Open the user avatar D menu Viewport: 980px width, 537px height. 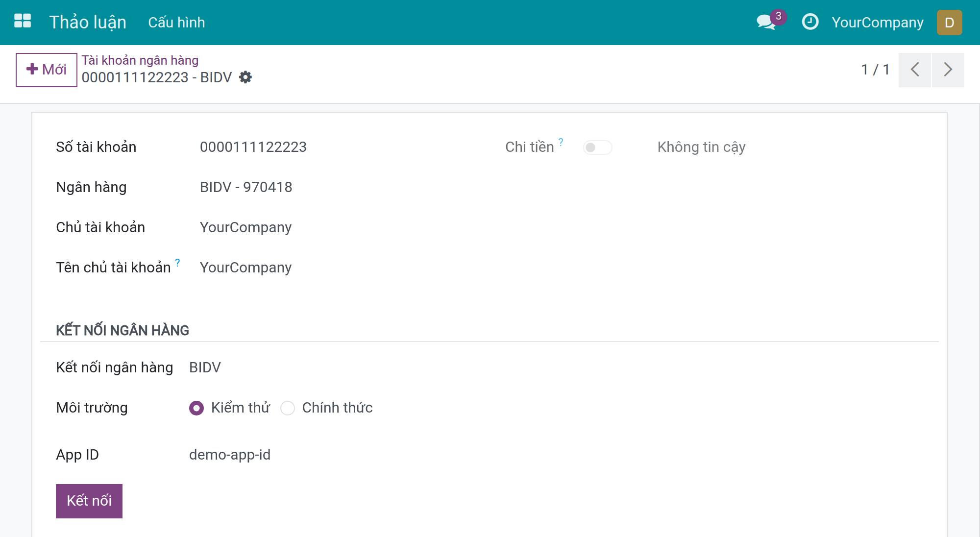coord(949,23)
